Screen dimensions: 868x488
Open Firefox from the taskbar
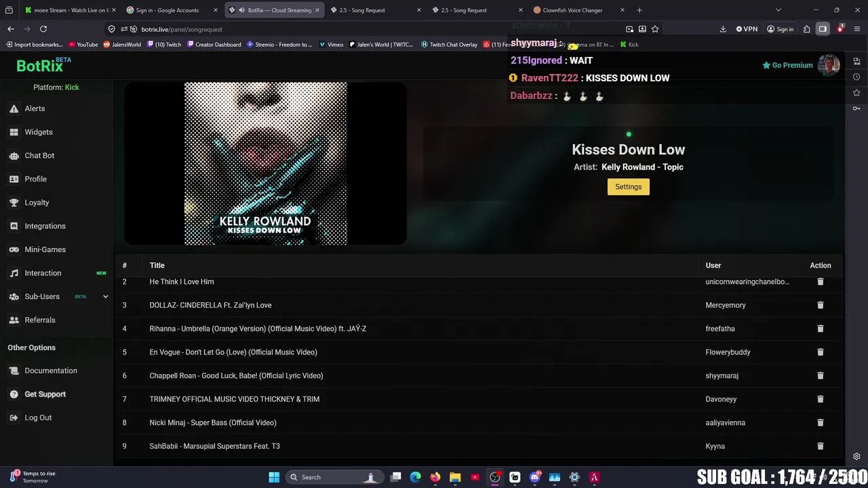click(x=435, y=477)
